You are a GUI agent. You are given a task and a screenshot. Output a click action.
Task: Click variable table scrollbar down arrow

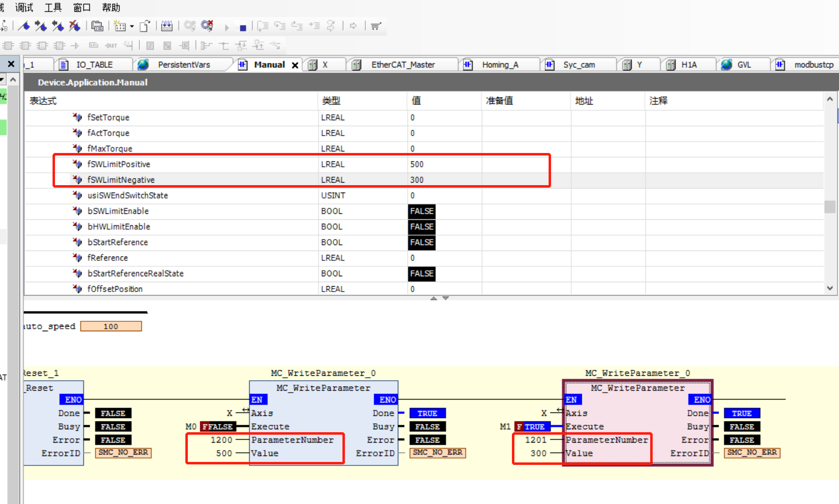830,288
